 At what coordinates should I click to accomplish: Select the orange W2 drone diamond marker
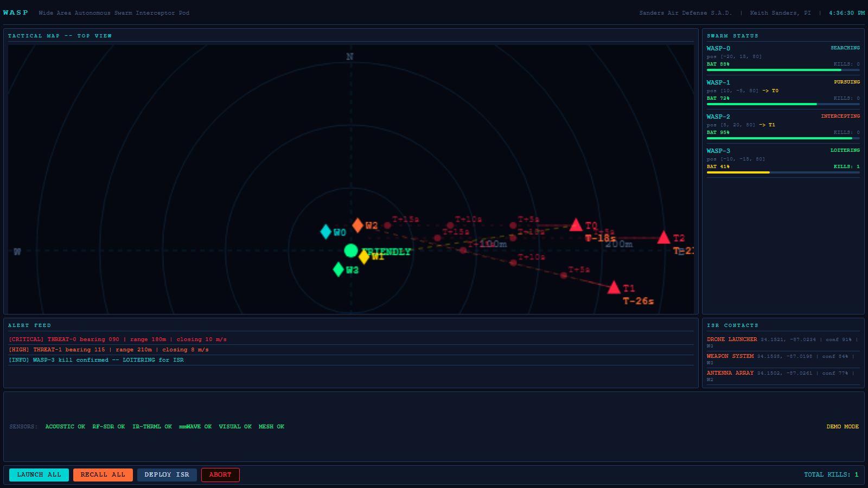tap(358, 225)
